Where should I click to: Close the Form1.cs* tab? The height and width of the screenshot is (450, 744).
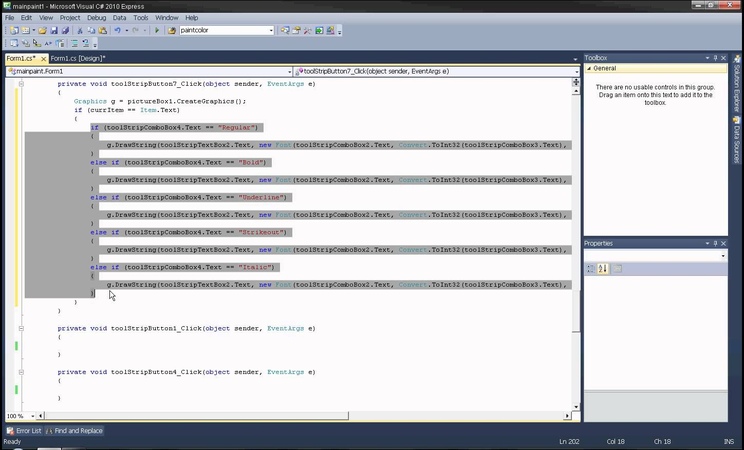[x=43, y=59]
